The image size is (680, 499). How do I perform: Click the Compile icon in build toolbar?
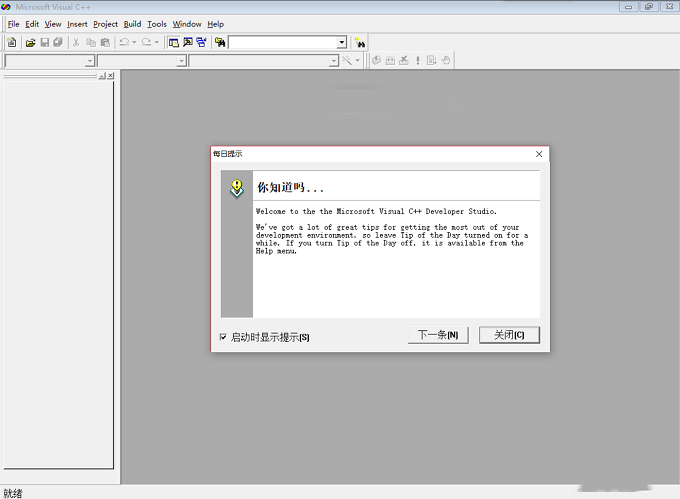pyautogui.click(x=376, y=60)
